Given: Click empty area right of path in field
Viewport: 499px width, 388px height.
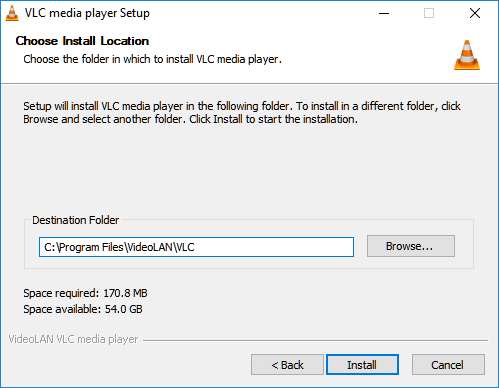Looking at the screenshot, I should [273, 247].
